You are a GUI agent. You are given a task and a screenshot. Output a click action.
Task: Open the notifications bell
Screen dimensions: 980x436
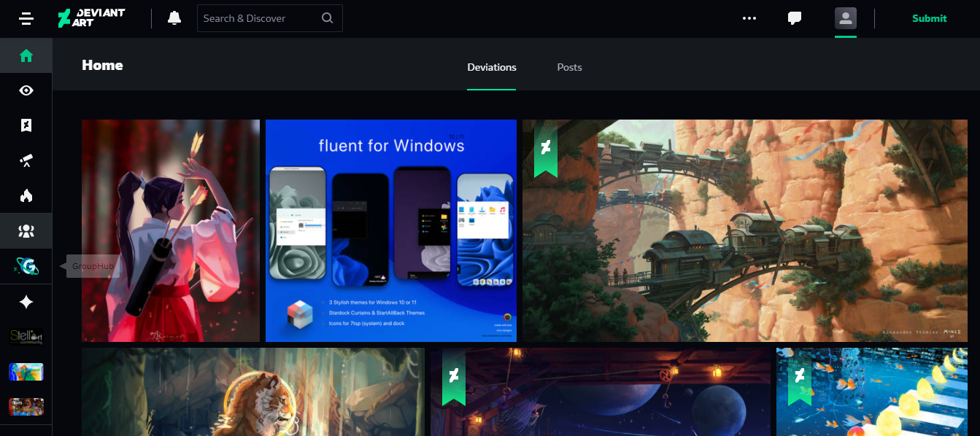point(174,18)
